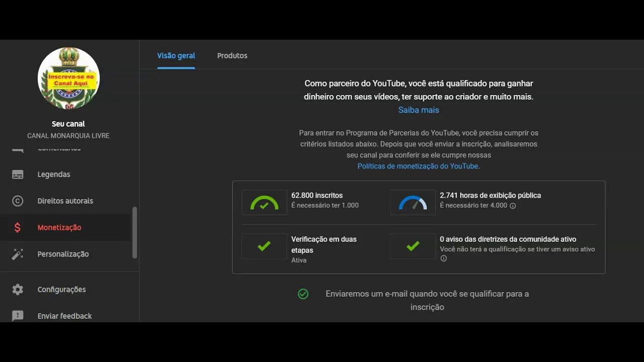Click info icon beside 'É necessário ter 4.000'
This screenshot has height=362, width=644.
513,206
